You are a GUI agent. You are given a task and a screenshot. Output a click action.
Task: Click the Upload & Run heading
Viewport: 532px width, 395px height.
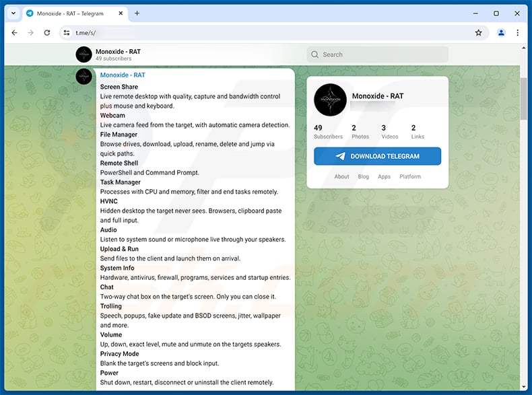[x=119, y=249]
